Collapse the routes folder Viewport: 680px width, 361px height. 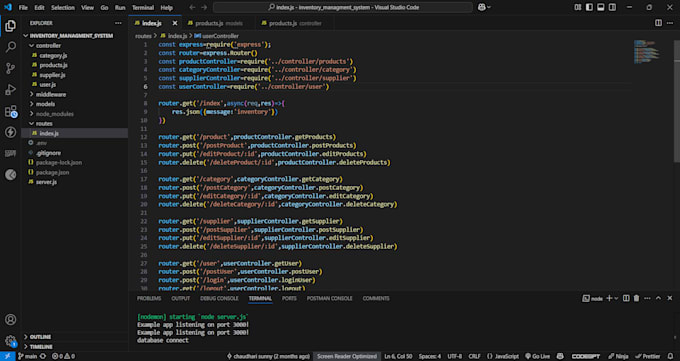click(44, 124)
